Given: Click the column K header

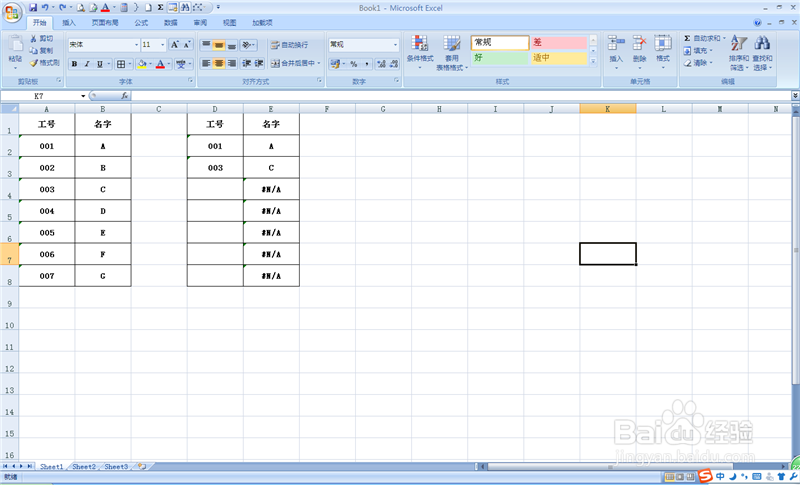Looking at the screenshot, I should pos(607,109).
